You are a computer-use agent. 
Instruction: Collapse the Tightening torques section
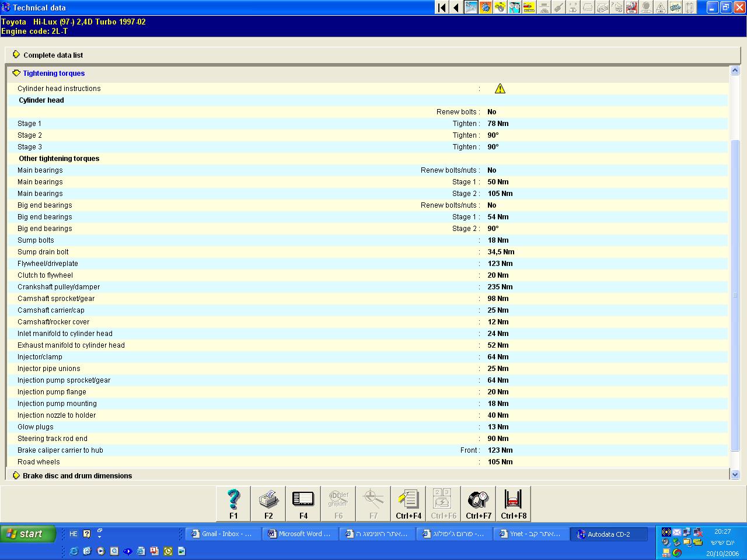tap(53, 73)
